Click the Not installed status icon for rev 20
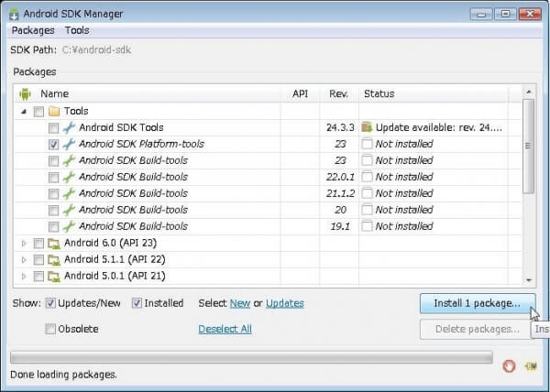Image resolution: width=550 pixels, height=392 pixels. tap(367, 210)
